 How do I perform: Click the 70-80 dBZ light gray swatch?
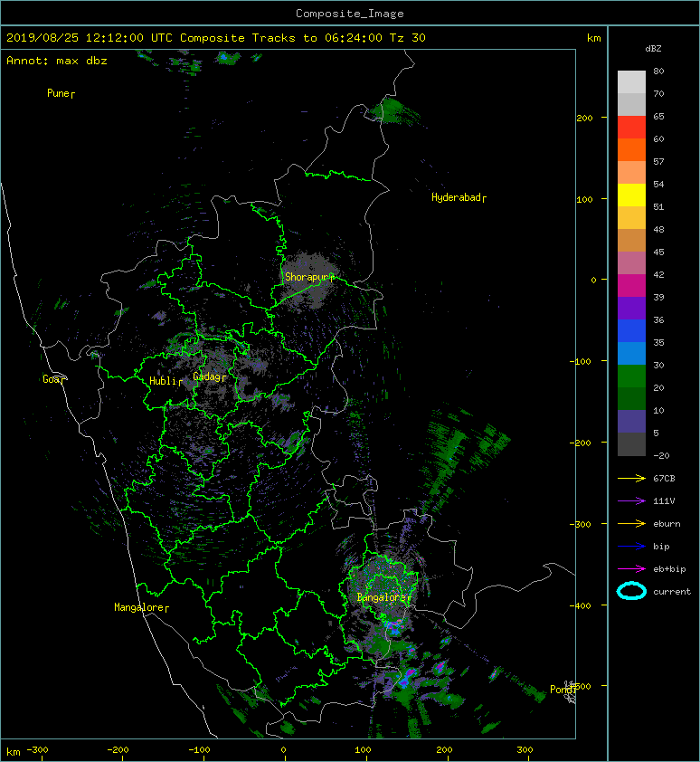click(631, 81)
